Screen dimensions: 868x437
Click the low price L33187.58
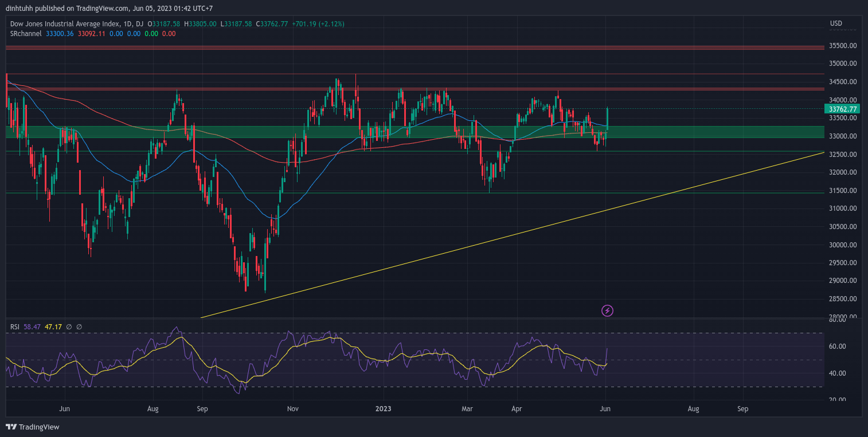click(236, 24)
